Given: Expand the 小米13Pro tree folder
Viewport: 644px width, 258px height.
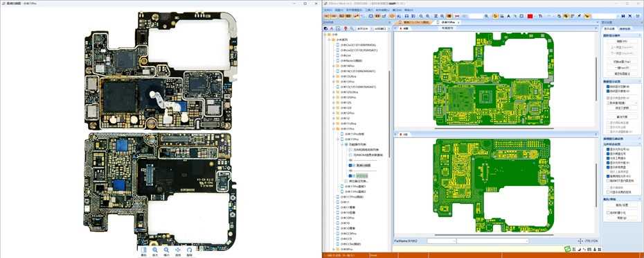Looking at the screenshot, I should click(x=334, y=81).
